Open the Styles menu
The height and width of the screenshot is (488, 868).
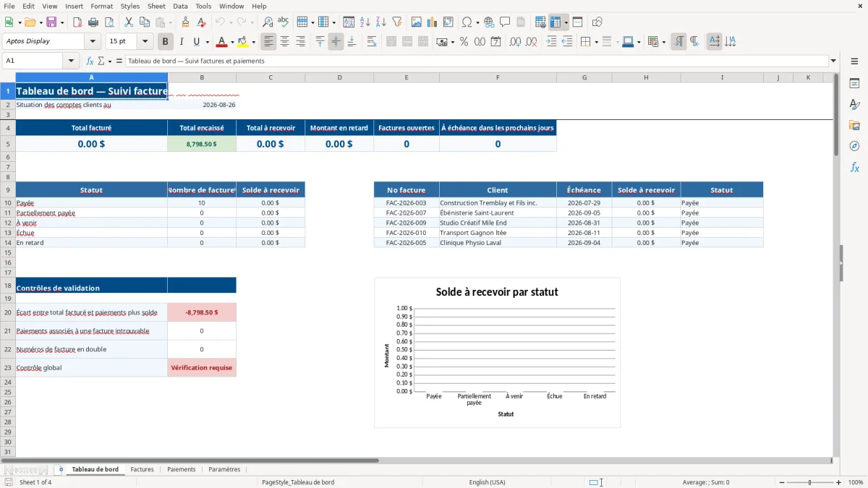point(130,6)
